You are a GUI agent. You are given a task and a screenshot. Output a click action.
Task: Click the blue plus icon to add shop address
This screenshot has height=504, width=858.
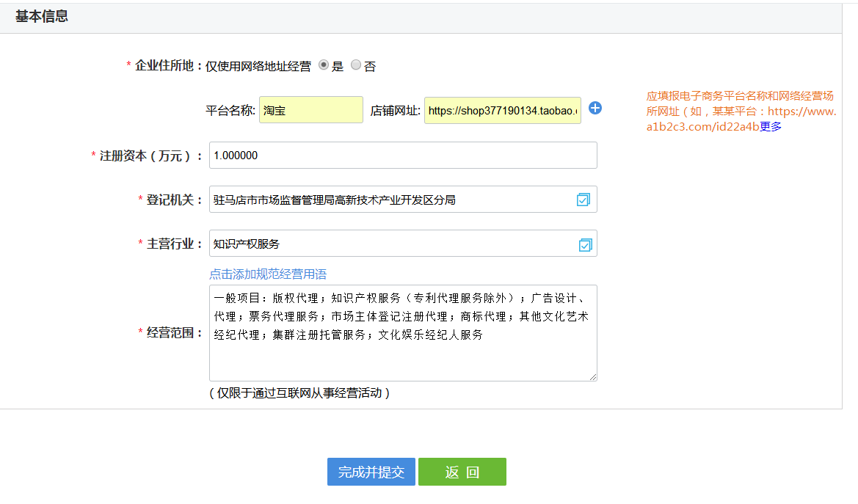click(x=595, y=109)
